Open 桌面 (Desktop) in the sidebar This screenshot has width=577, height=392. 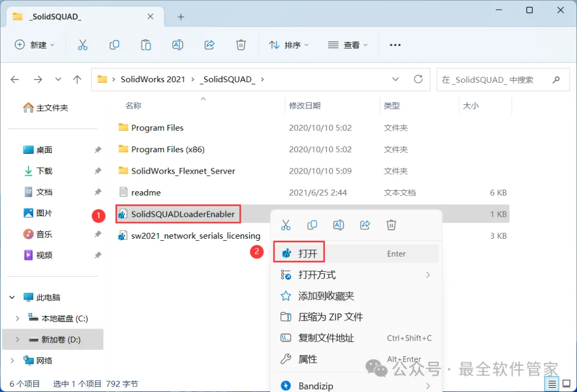38,150
